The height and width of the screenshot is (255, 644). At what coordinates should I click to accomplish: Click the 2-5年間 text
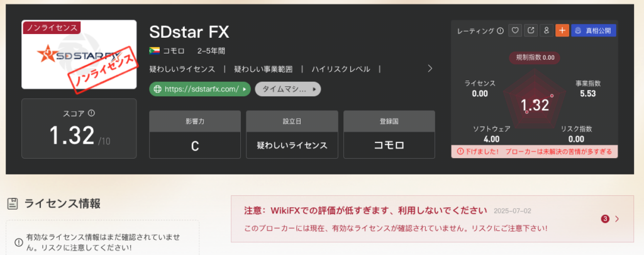(211, 51)
